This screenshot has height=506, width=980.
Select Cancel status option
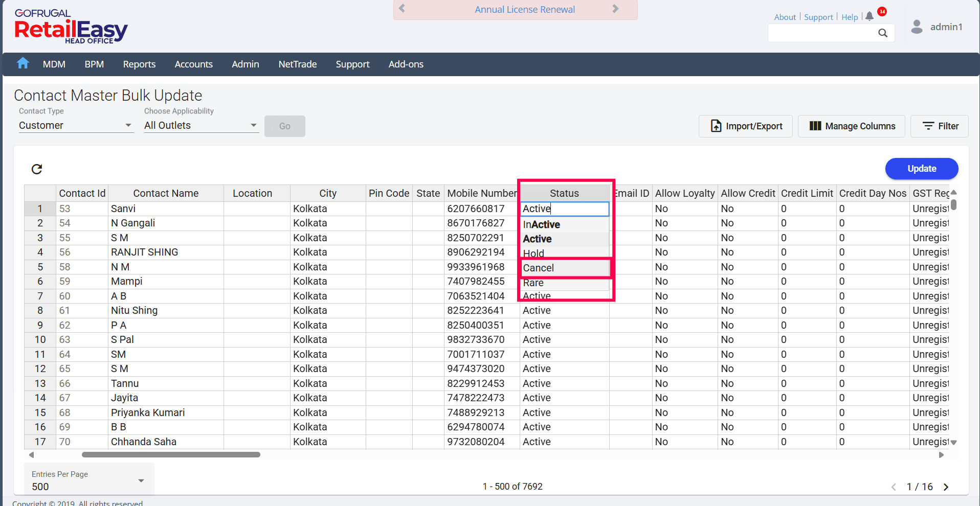coord(565,268)
